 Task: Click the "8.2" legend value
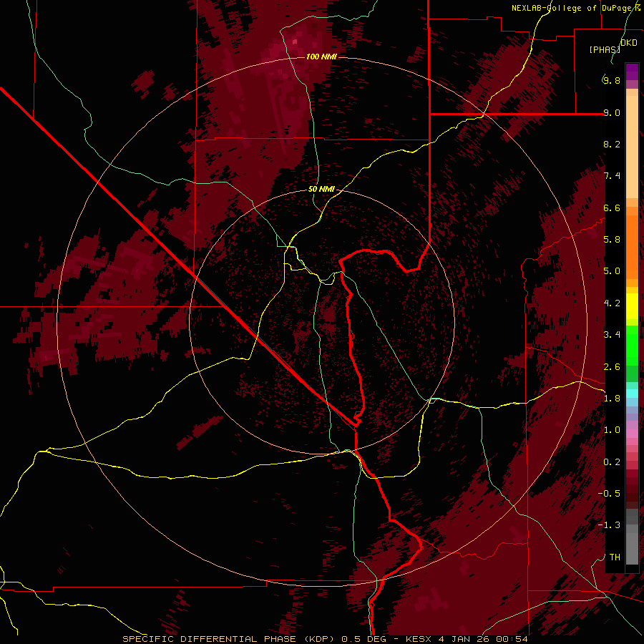click(x=612, y=144)
